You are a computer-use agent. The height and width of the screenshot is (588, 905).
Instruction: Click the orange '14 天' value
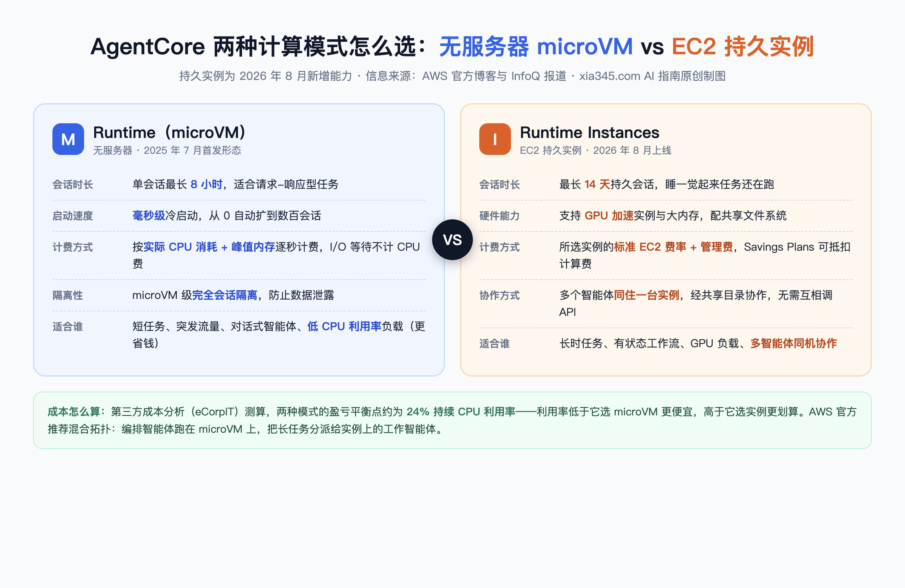(x=597, y=184)
